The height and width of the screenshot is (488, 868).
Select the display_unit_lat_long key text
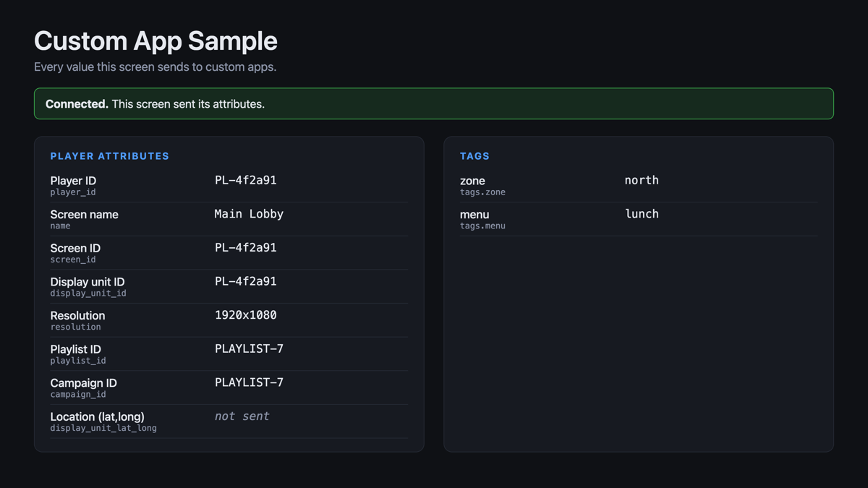click(x=103, y=429)
